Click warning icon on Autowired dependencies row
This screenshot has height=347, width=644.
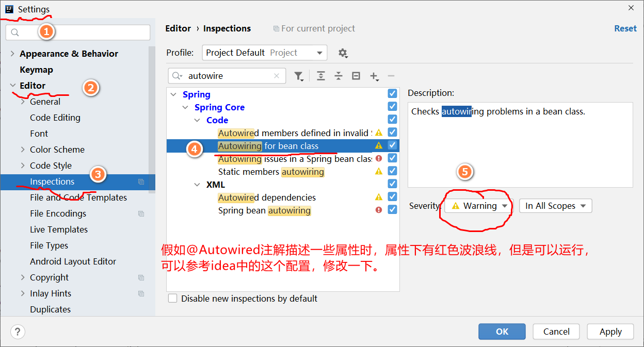(379, 197)
